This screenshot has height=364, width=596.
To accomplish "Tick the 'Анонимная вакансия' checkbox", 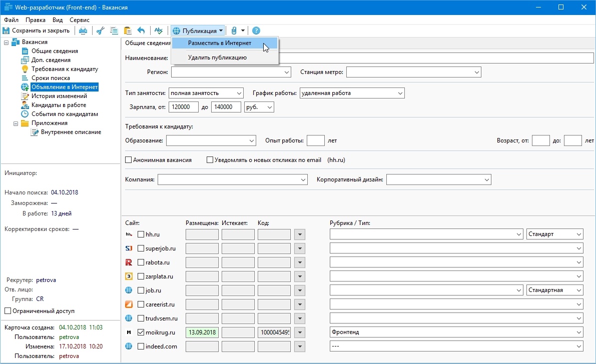I will click(x=129, y=160).
